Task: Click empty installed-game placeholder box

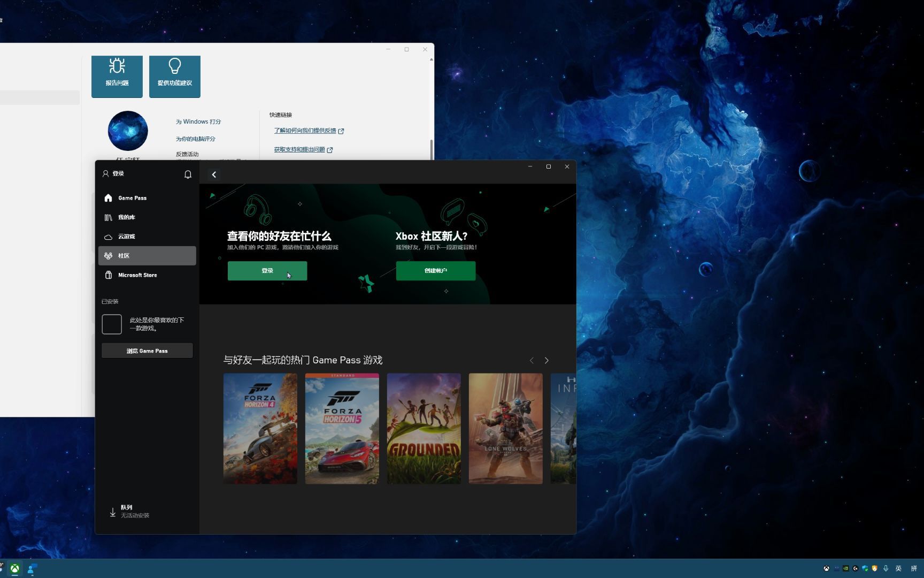Action: tap(112, 324)
